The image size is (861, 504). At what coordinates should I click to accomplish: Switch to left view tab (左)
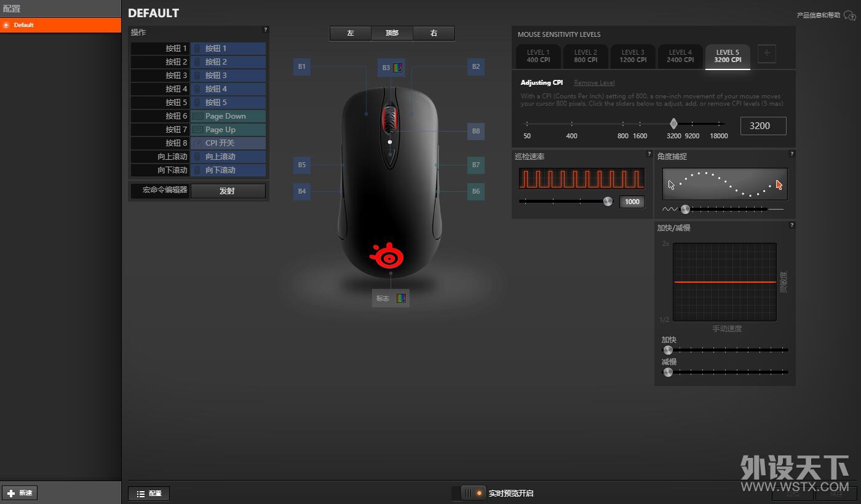(x=351, y=33)
